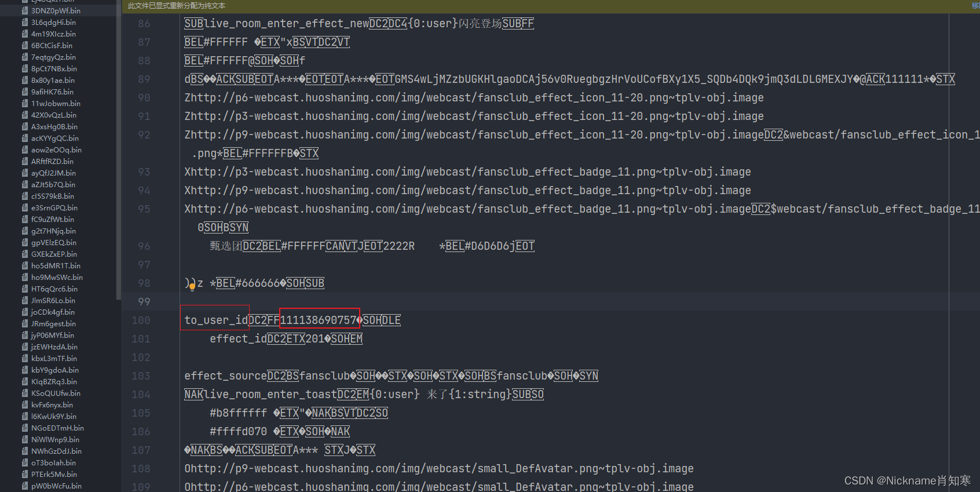Click the file-reassigned-as-plain-text notification banner text

click(177, 6)
